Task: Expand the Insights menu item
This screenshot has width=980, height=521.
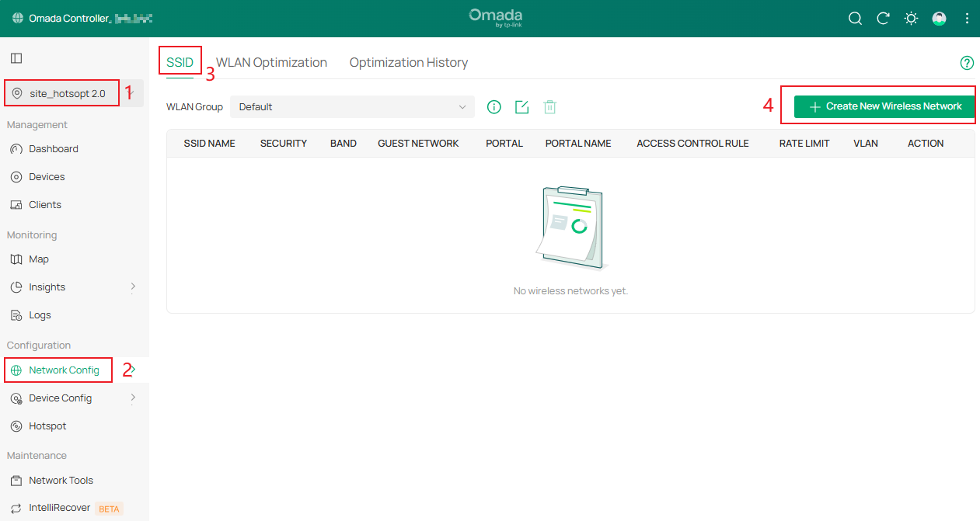Action: 48,287
